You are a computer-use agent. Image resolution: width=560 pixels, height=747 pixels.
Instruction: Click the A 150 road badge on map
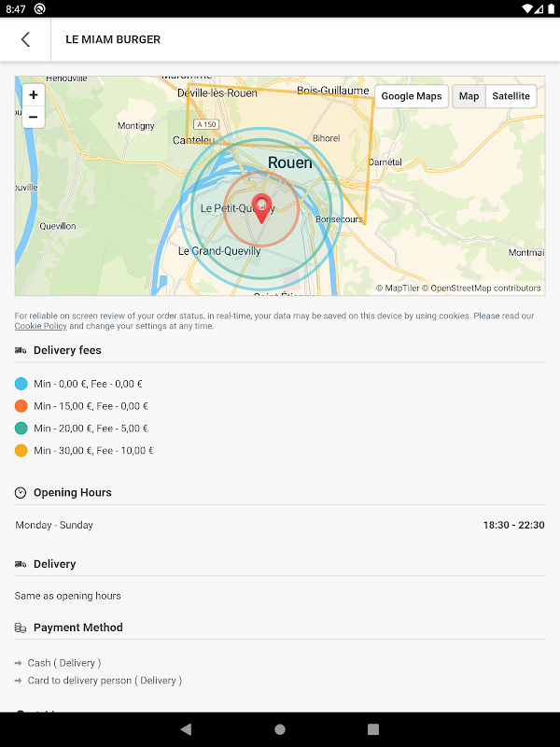point(206,124)
